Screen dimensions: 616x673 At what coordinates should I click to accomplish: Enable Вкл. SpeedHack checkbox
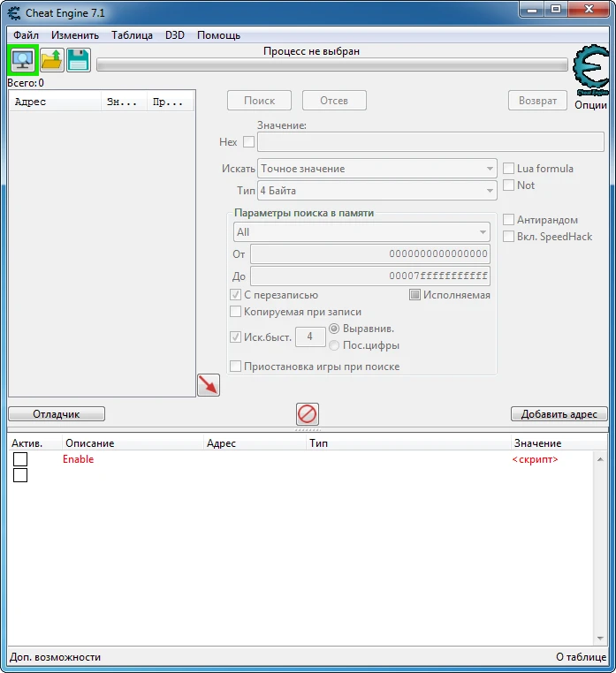(508, 237)
